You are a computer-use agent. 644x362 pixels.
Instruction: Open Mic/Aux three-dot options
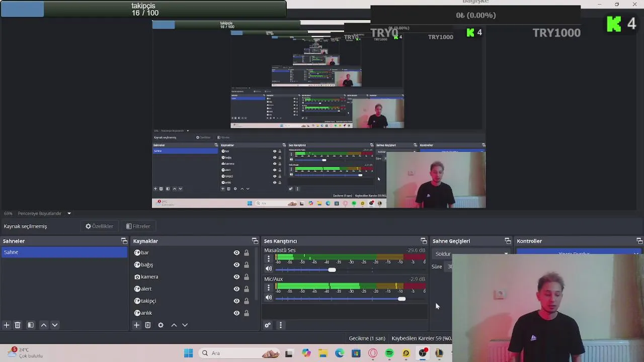pos(269,288)
